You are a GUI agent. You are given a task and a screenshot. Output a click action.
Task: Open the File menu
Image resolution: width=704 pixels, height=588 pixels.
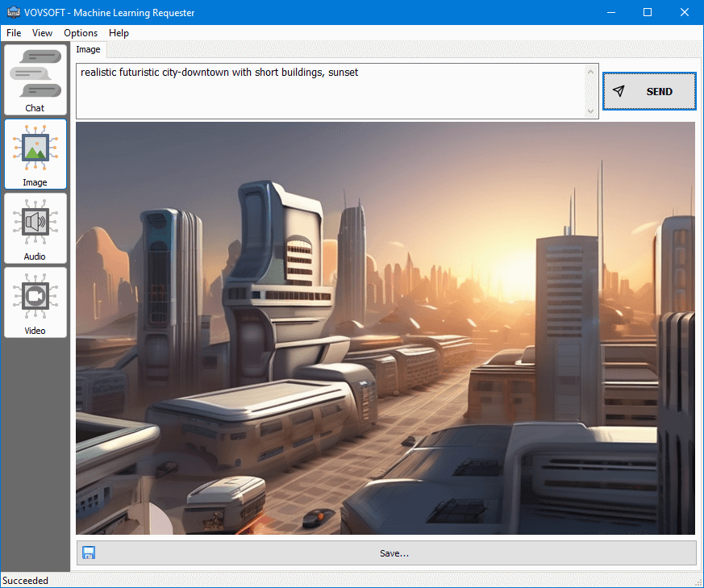(14, 33)
